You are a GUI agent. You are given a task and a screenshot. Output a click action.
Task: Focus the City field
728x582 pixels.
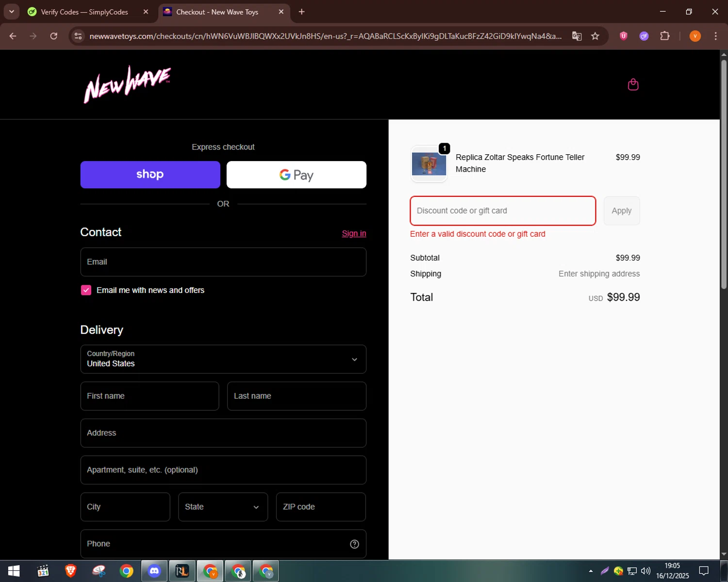pyautogui.click(x=125, y=507)
